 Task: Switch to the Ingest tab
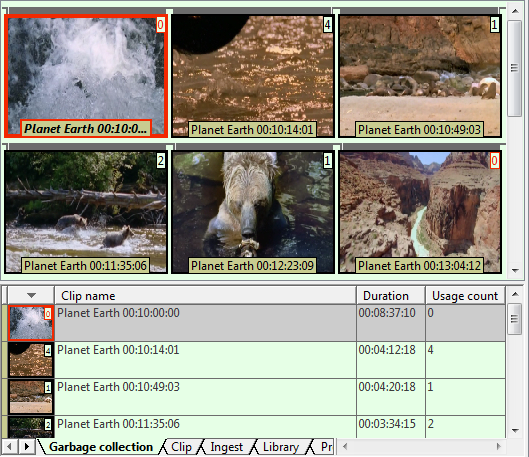coord(226,447)
